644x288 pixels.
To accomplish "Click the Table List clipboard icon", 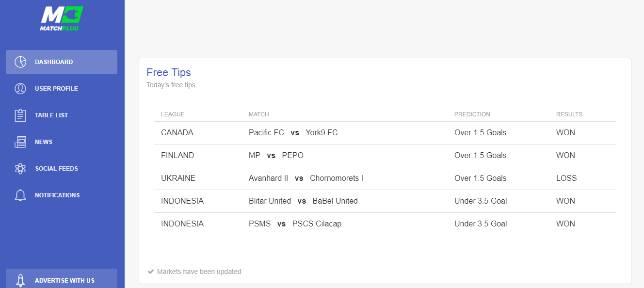I will 20,115.
